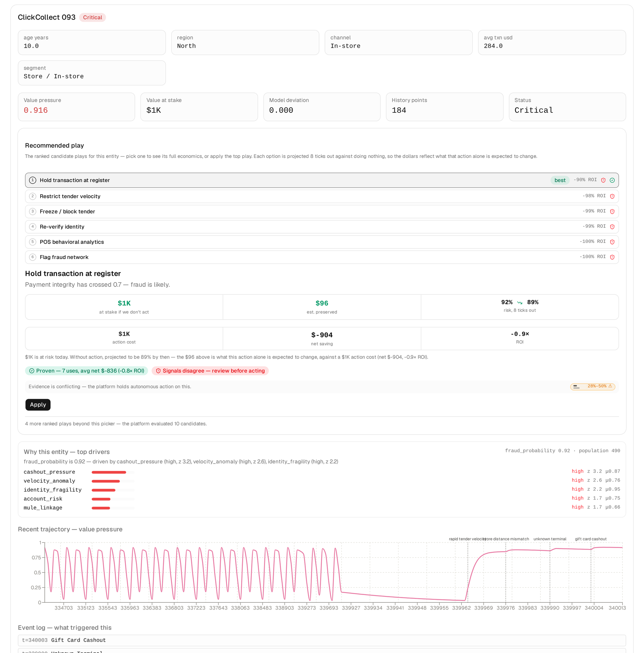
Task: Click the identity_fragility driver bar
Action: 113,490
